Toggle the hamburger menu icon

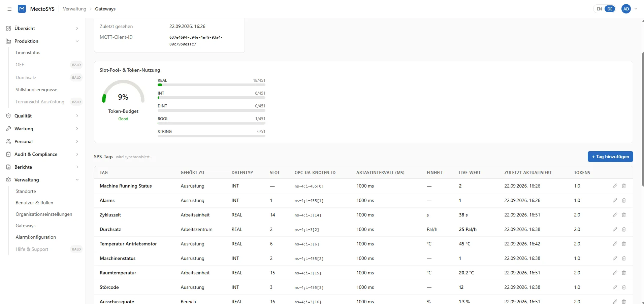click(9, 9)
